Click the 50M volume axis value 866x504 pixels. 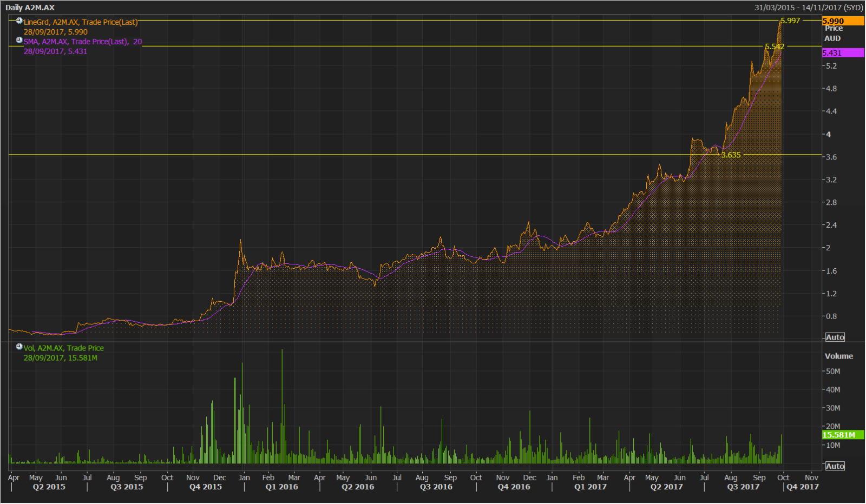coord(833,371)
